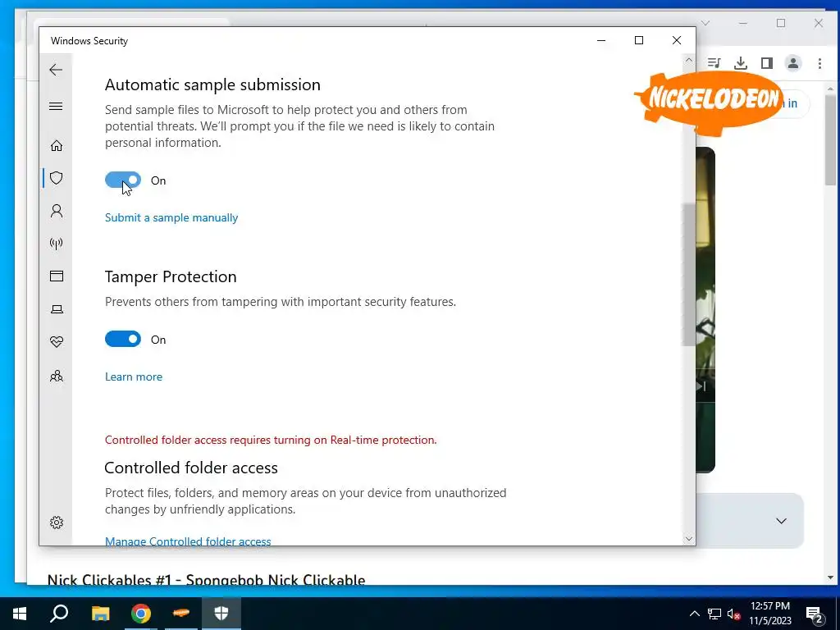The image size is (840, 630).
Task: Expand the collapsed section chevron in Chrome page
Action: (781, 521)
